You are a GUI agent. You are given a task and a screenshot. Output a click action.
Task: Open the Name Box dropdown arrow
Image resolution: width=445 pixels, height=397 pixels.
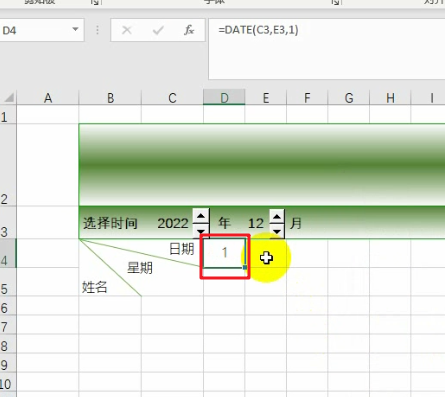click(75, 30)
